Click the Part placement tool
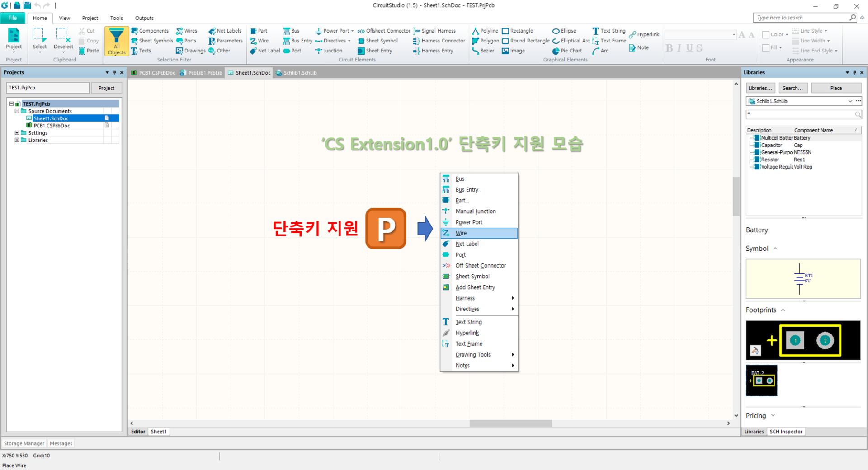 [x=259, y=31]
